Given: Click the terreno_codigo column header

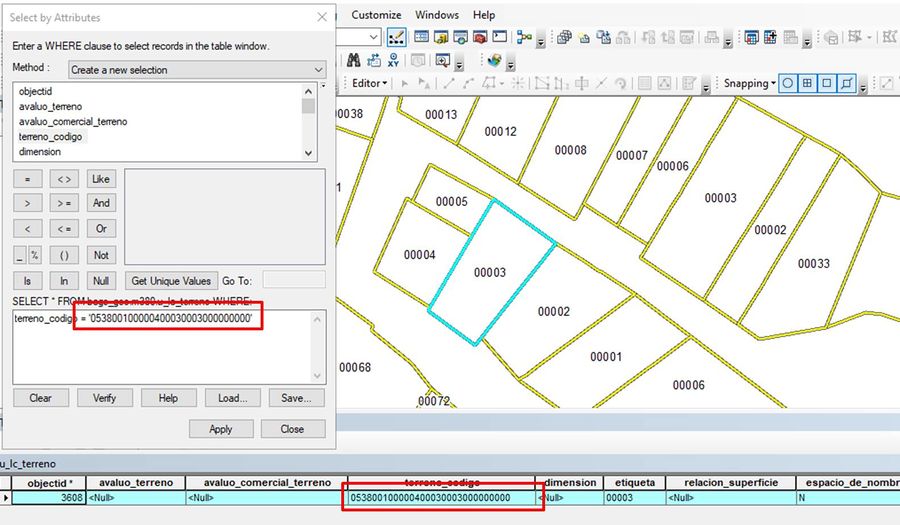Looking at the screenshot, I should (441, 483).
